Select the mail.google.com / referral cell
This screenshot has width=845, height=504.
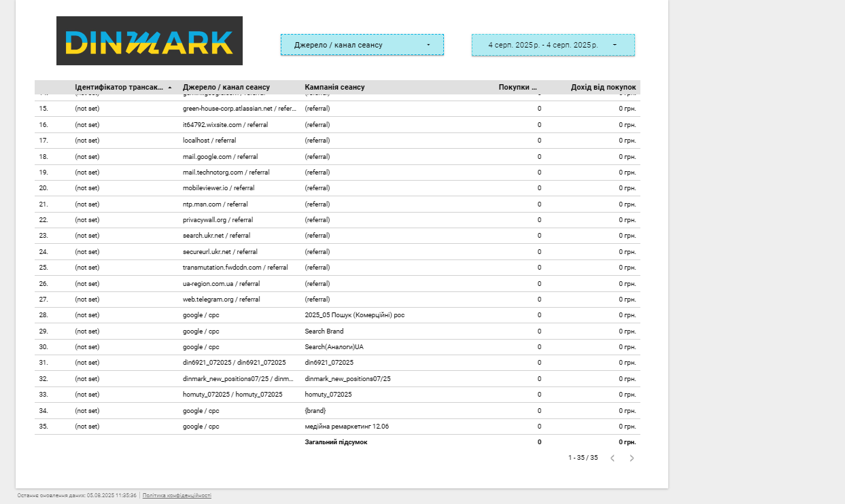tap(220, 157)
